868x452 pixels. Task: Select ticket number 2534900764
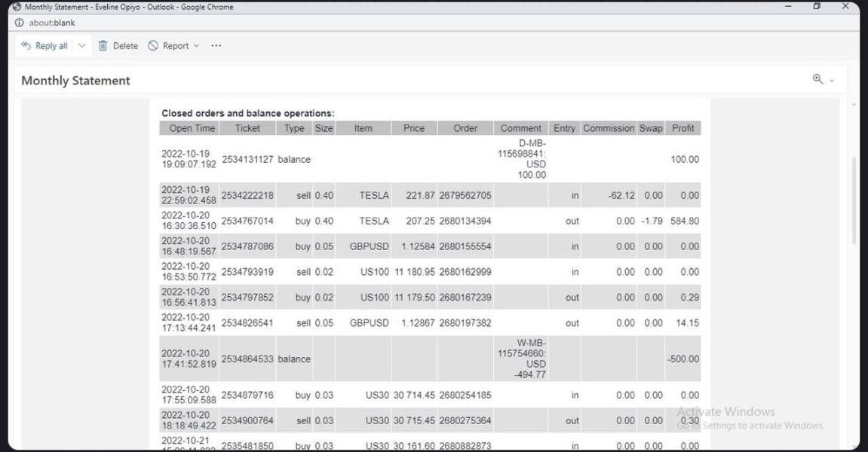[x=247, y=420]
